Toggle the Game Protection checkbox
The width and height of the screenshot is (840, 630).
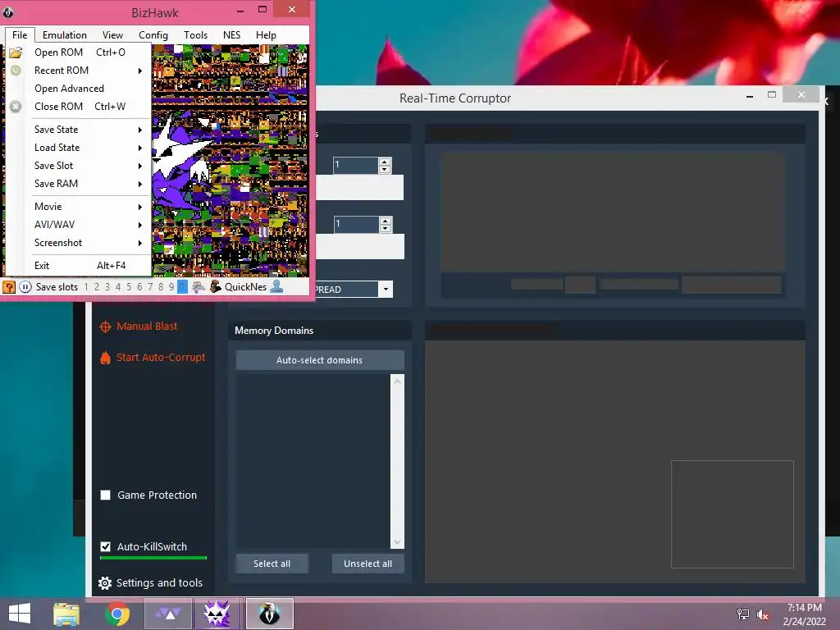click(x=106, y=495)
